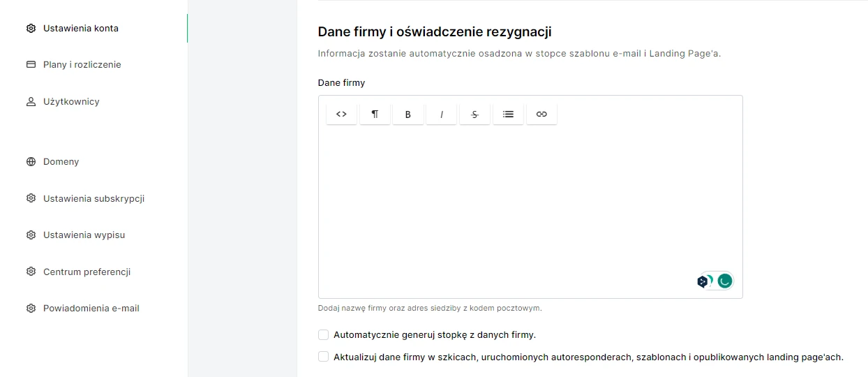
Task: Check Aktualizuj dane firmy w szkicach option
Action: pos(323,357)
